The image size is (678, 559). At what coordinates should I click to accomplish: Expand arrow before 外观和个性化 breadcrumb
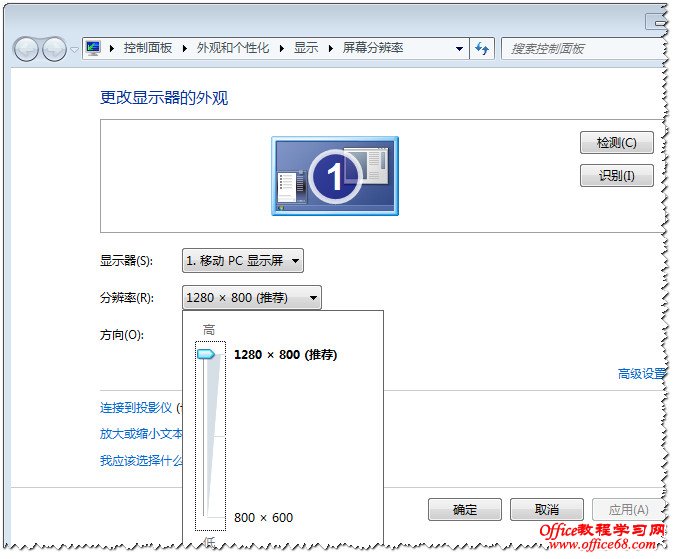click(x=185, y=48)
